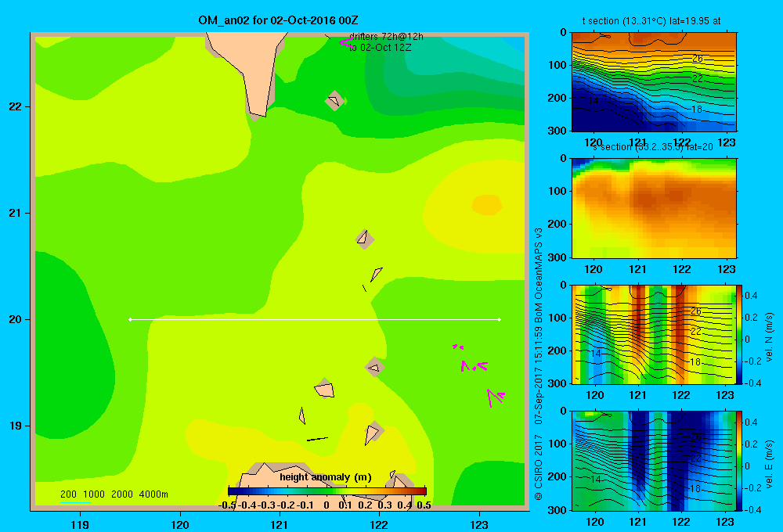The image size is (783, 532).
Task: Click the "26" isotherm label in the temperature section
Action: (698, 59)
